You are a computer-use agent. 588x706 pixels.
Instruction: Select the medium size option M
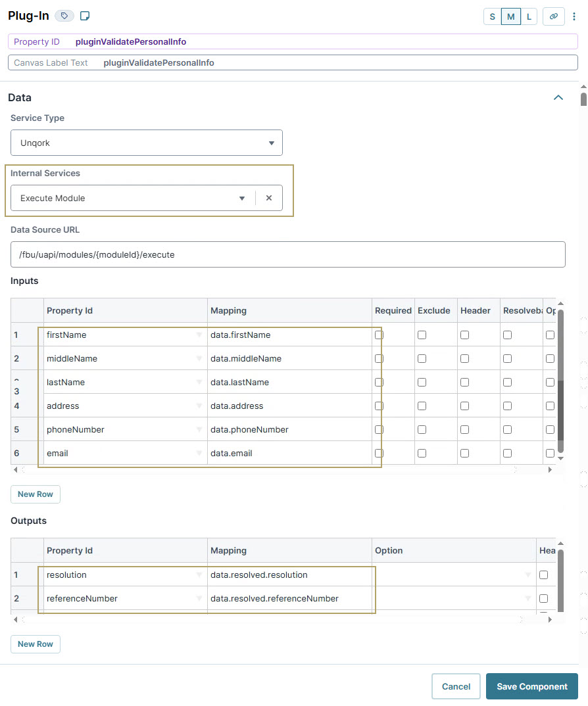coord(510,16)
